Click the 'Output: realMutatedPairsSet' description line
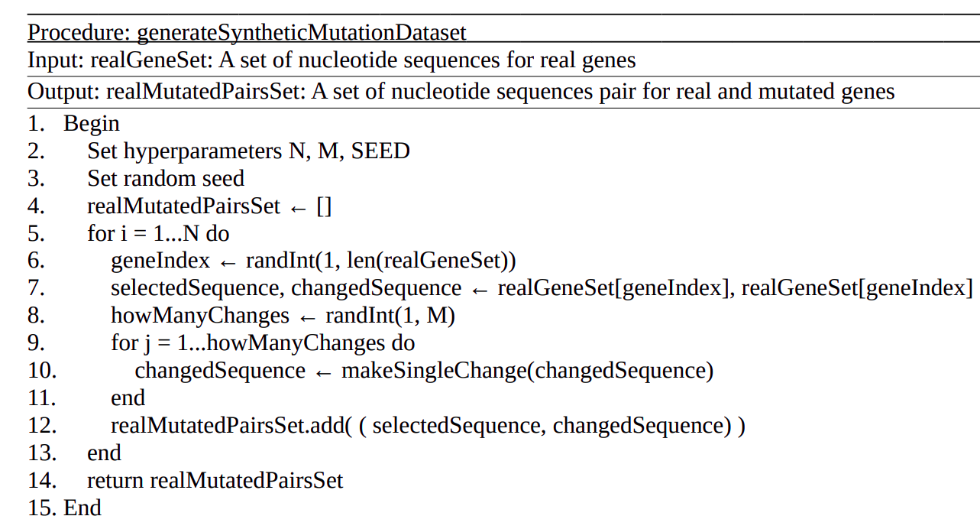This screenshot has width=980, height=529. [x=461, y=92]
